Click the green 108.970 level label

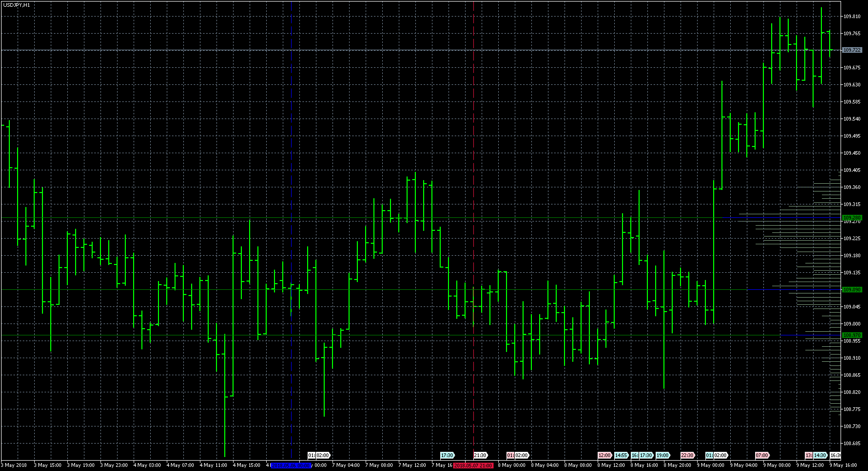coord(852,335)
